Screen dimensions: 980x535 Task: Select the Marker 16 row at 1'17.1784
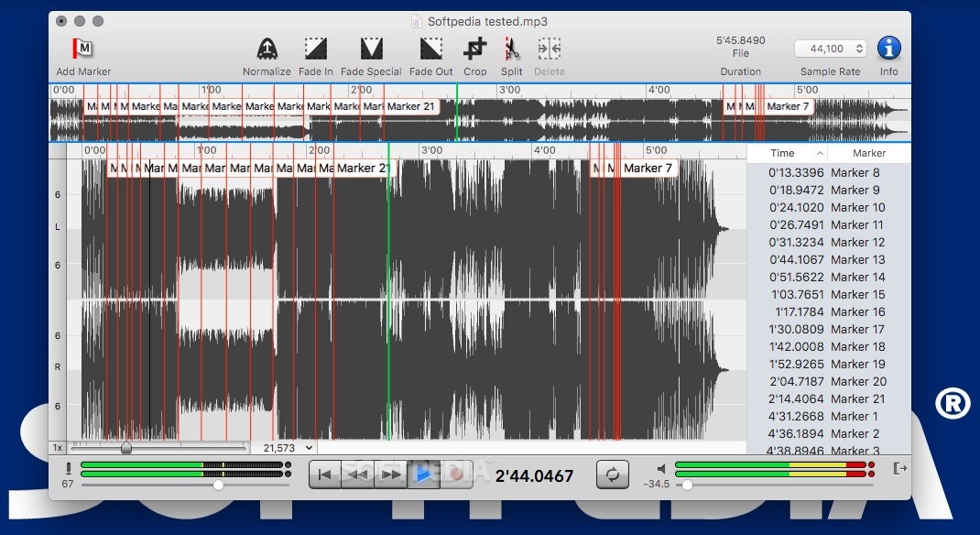click(829, 311)
